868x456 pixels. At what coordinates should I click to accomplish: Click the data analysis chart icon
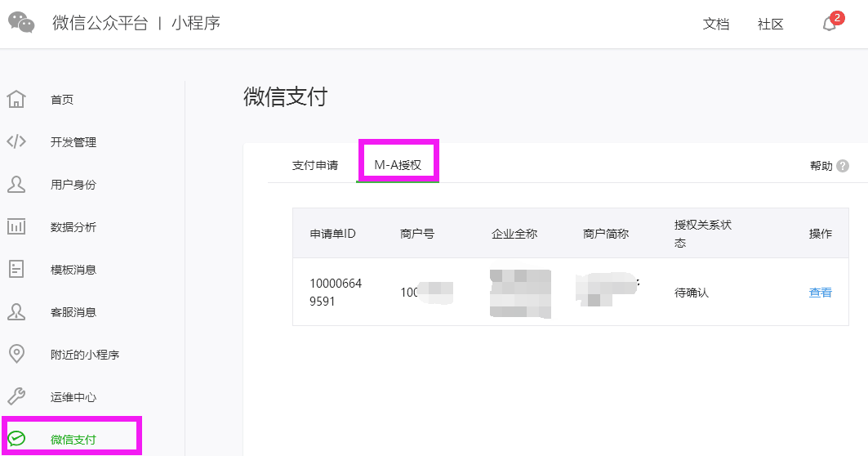[x=16, y=227]
